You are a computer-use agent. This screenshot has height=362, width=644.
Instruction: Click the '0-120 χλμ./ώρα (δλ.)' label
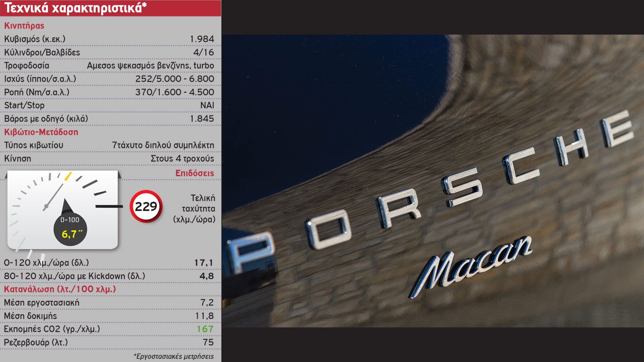46,263
